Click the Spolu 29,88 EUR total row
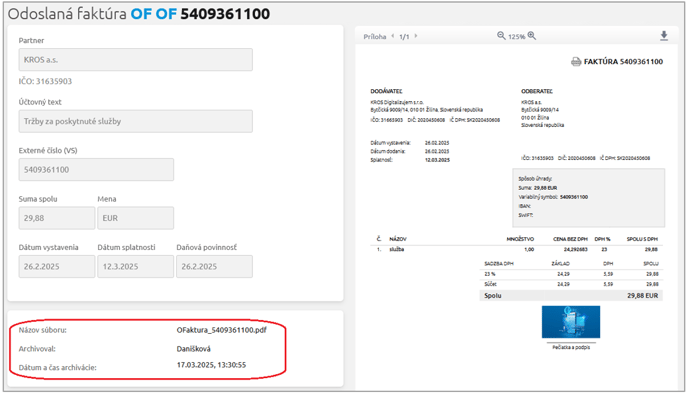 (x=571, y=296)
